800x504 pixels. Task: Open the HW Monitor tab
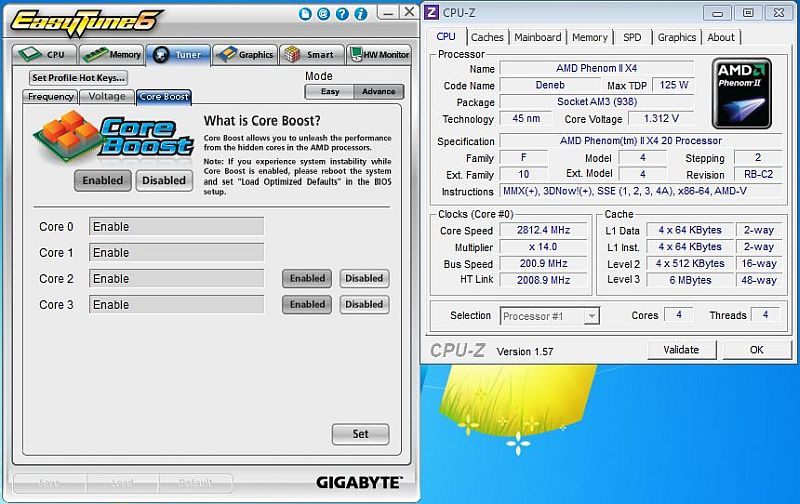379,55
